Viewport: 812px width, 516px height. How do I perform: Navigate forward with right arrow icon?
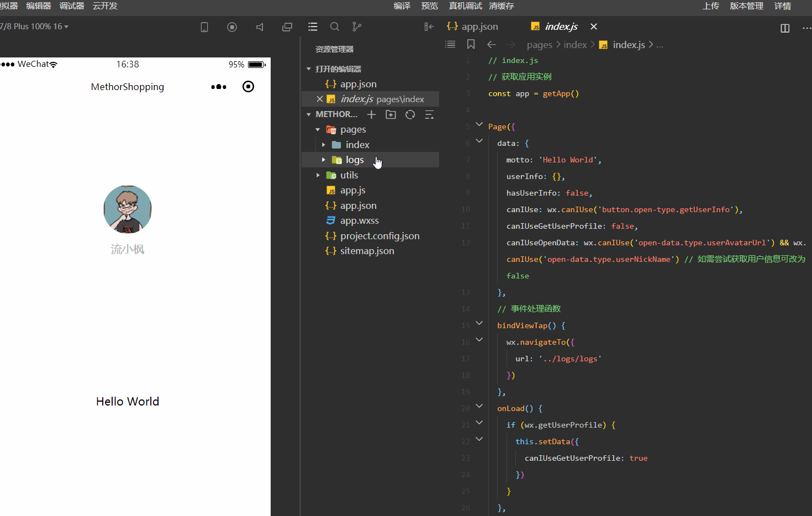click(511, 44)
